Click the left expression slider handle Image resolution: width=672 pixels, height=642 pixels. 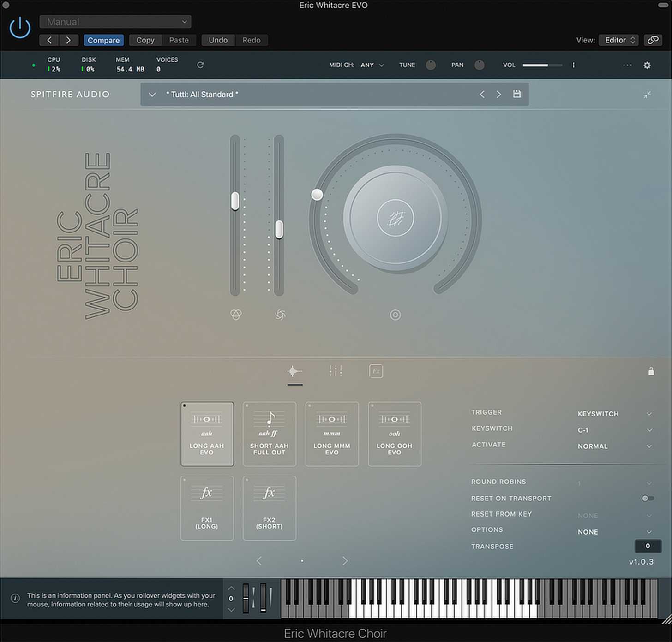point(235,202)
